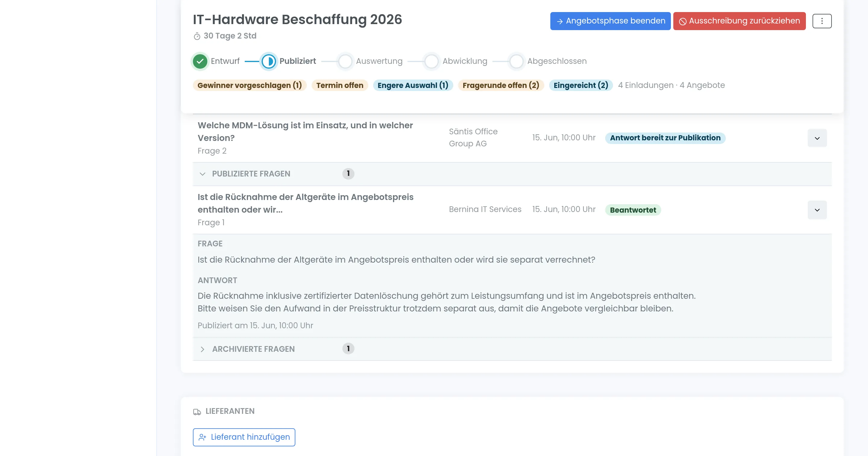
Task: Click the 30 Tage 2 Std remaining time
Action: pos(230,36)
